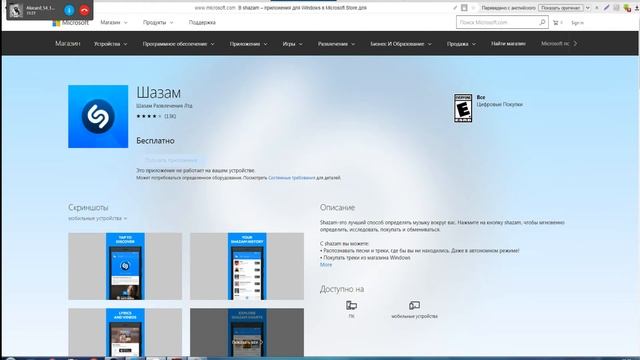Screen dimensions: 640x360
Task: Open the Игры menu
Action: [292, 44]
